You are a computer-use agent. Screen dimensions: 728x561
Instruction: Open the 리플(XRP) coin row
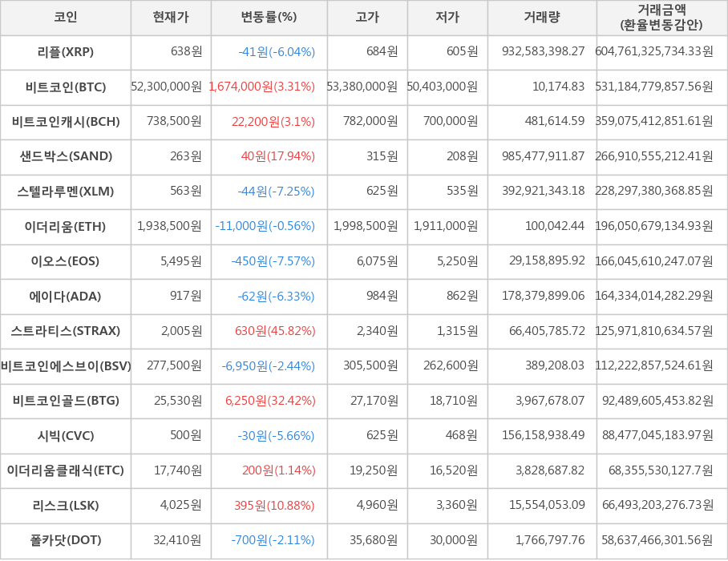click(x=66, y=52)
